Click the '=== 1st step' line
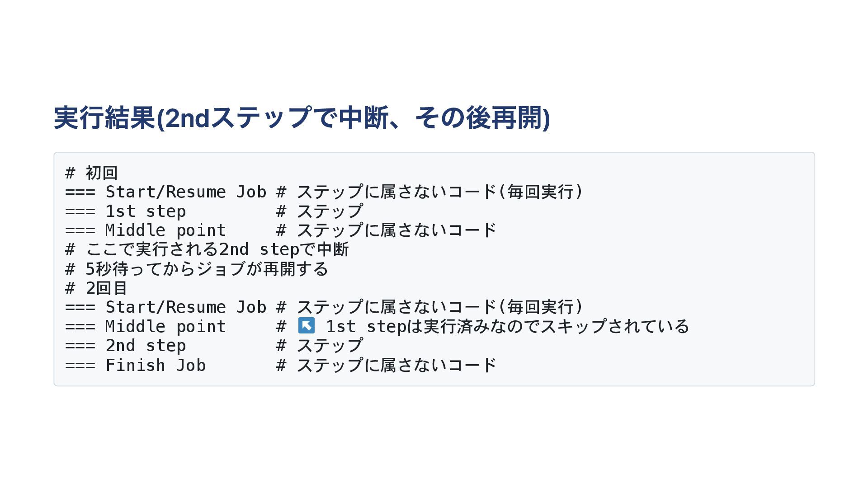 [x=125, y=211]
